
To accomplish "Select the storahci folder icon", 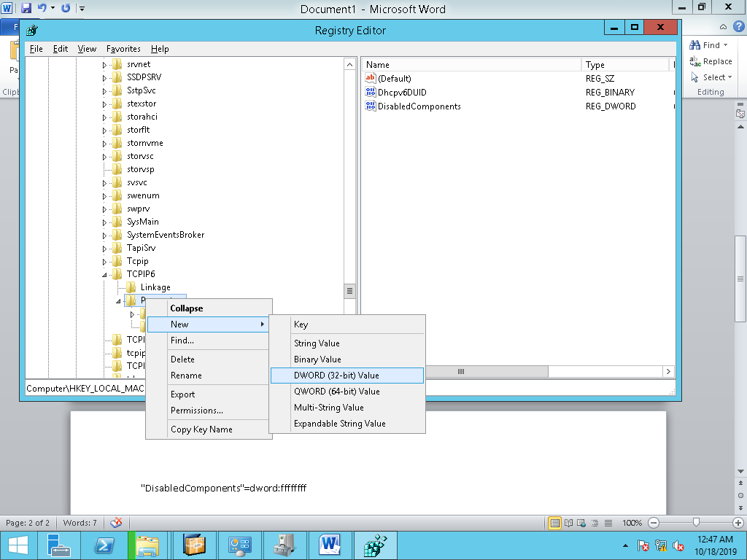I will pos(117,117).
